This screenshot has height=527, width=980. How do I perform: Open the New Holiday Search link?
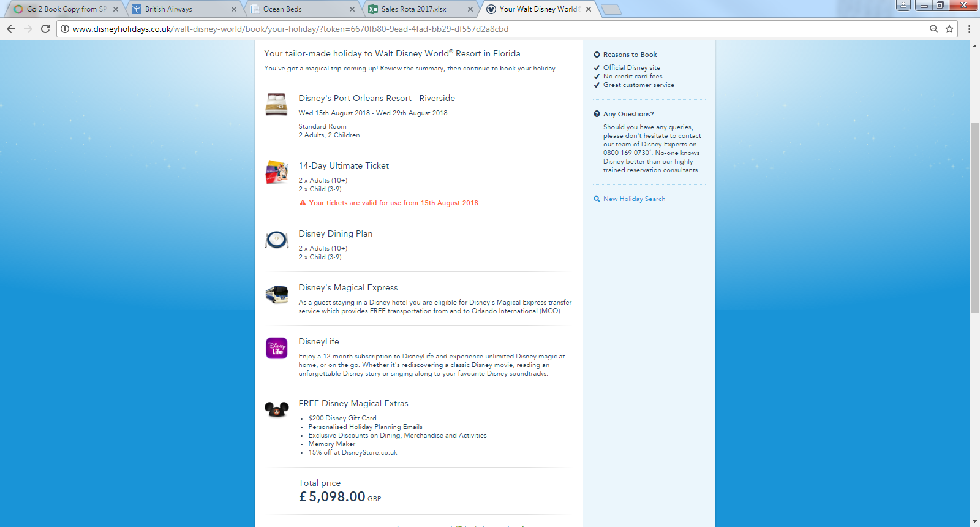click(634, 199)
